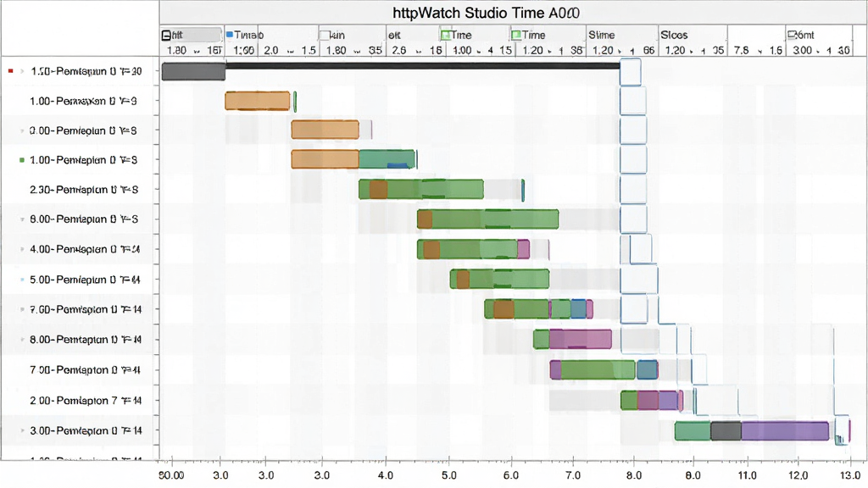Screen dimensions: 868x488
Task: Click the green icon beside Time above '1.20 1 36'
Action: coord(516,36)
